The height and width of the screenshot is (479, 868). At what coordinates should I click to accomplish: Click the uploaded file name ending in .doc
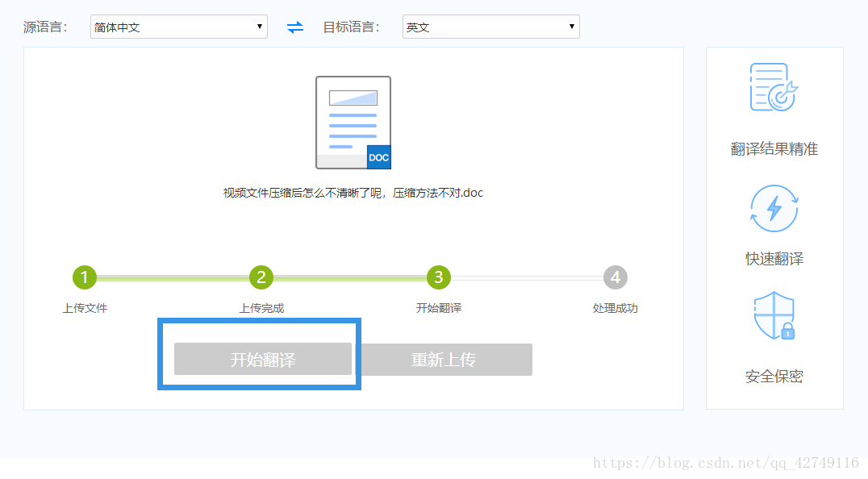(353, 193)
